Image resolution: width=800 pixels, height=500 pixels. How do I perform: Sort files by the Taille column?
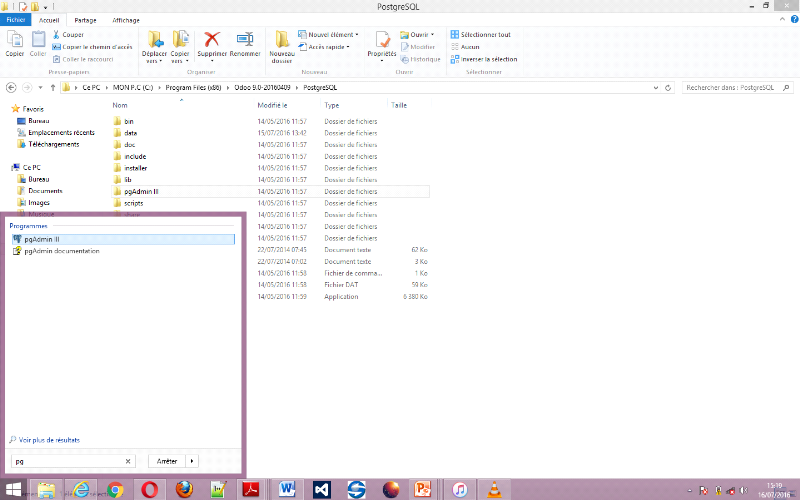pyautogui.click(x=399, y=105)
